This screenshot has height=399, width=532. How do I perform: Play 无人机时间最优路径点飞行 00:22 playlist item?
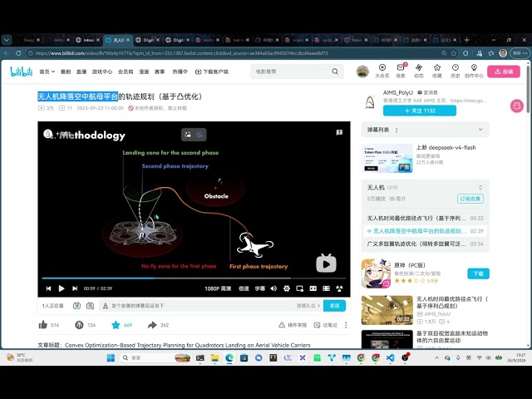click(x=425, y=218)
